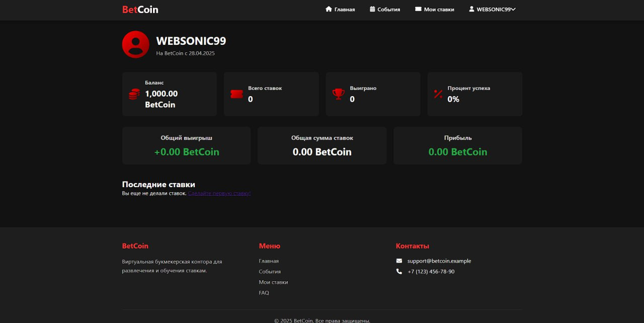The image size is (644, 323).
Task: Click the +0.00 BetCoin total winnings value
Action: (x=187, y=152)
